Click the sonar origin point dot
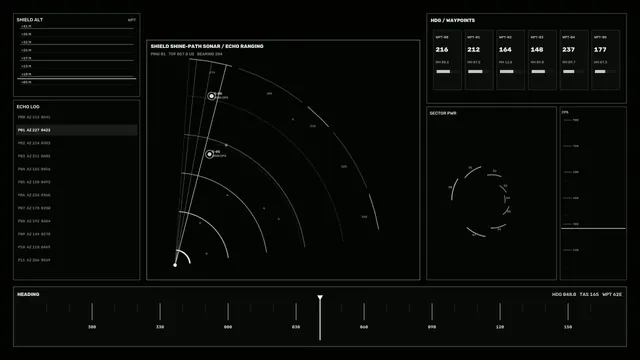Image resolution: width=640 pixels, height=360 pixels. (x=175, y=265)
